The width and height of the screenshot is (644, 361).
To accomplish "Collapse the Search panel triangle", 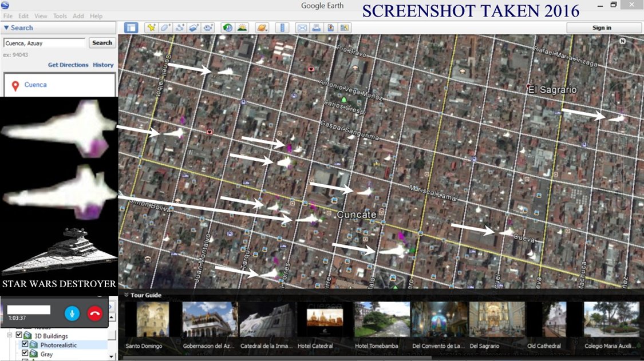I will click(6, 27).
